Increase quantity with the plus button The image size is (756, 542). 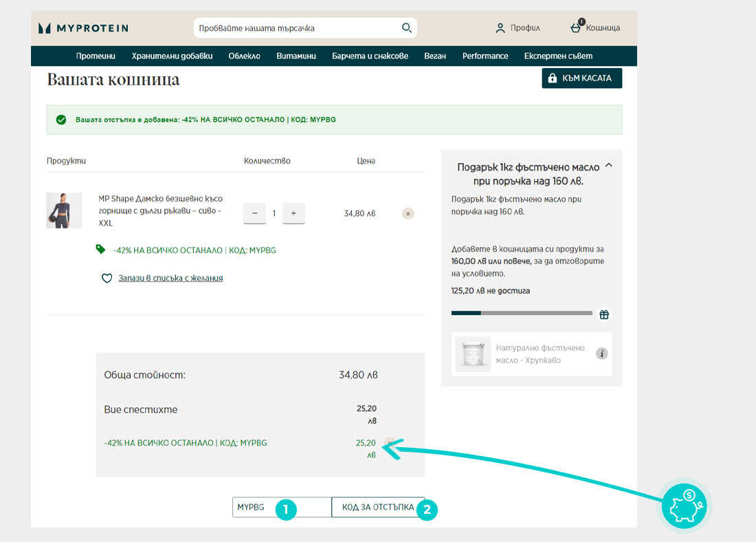click(293, 213)
